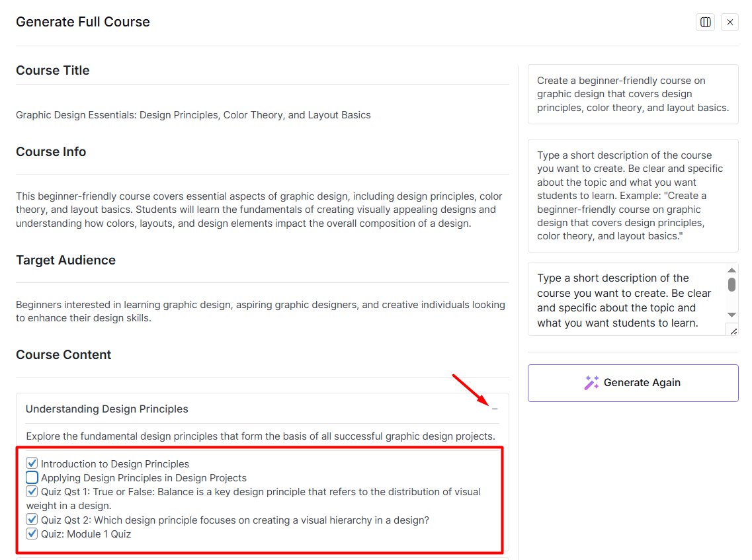
Task: Click the short description instructions card
Action: pyautogui.click(x=632, y=195)
